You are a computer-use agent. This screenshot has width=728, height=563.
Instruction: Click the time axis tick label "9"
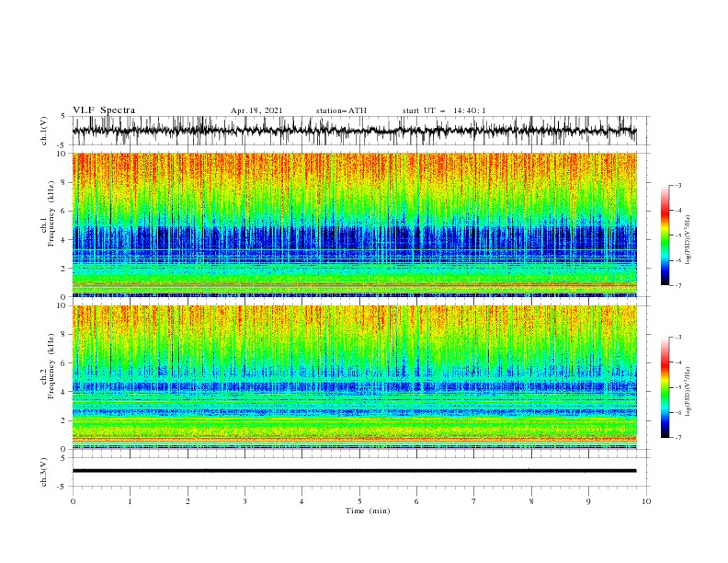[x=588, y=501]
